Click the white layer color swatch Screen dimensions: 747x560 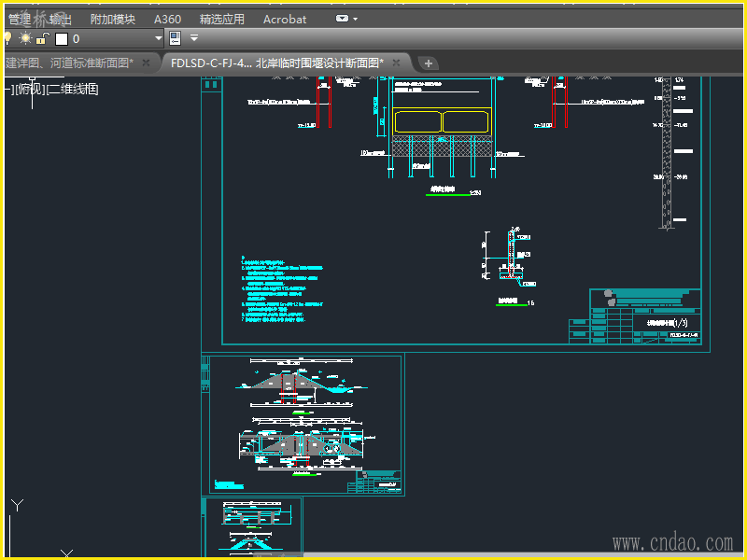click(62, 38)
